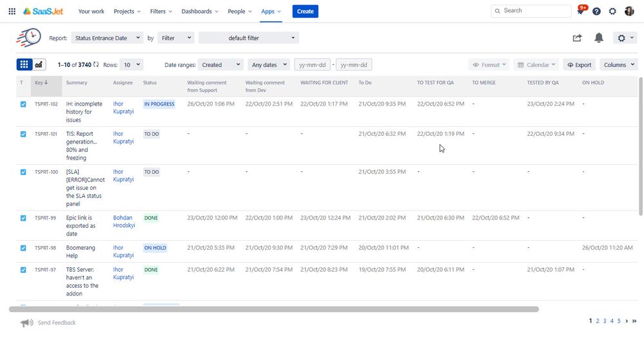The height and width of the screenshot is (338, 644).
Task: Toggle the TSPRT-97 row checkbox
Action: pos(23,270)
